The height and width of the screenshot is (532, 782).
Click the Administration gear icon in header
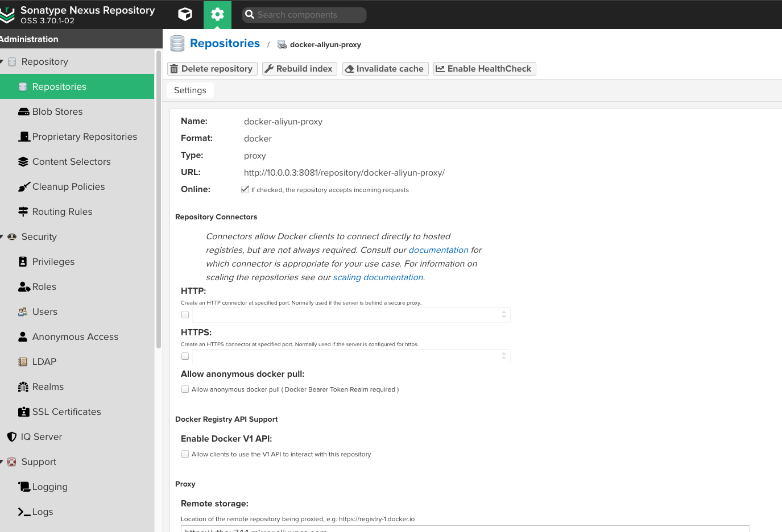click(217, 14)
